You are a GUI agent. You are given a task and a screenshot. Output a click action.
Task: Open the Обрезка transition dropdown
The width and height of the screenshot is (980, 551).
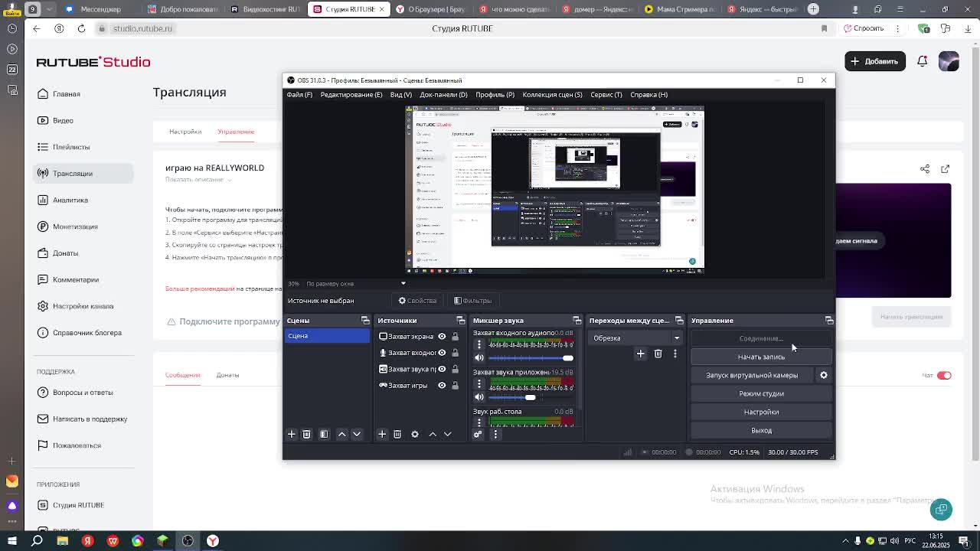coord(635,338)
